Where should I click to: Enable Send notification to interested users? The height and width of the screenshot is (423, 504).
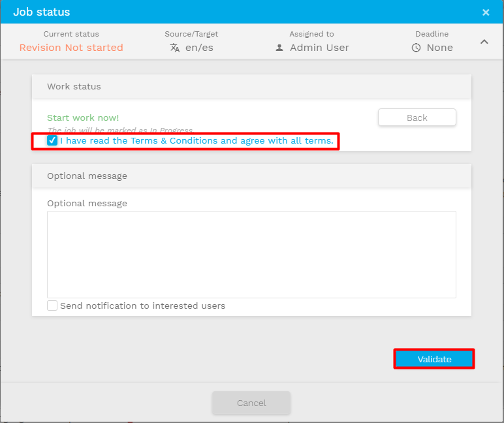coord(52,305)
